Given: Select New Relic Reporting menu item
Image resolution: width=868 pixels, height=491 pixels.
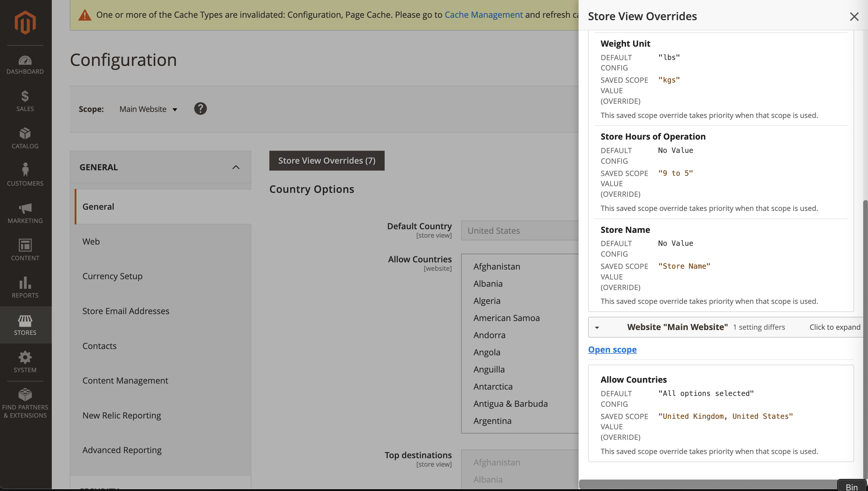Looking at the screenshot, I should (x=163, y=415).
